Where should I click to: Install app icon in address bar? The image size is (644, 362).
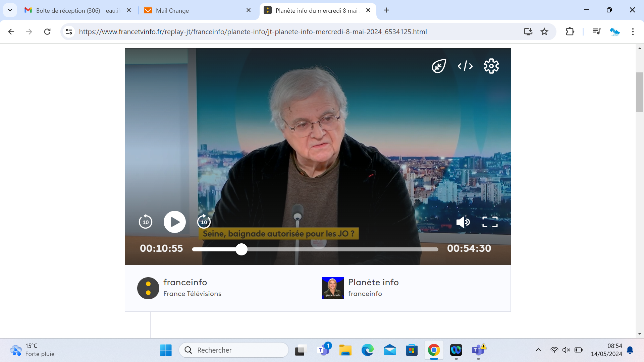click(x=528, y=32)
